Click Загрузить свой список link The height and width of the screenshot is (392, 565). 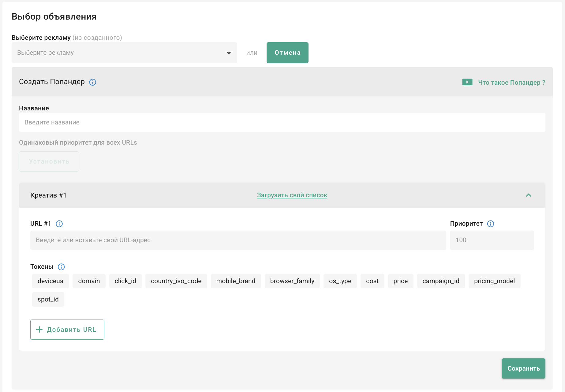tap(292, 195)
